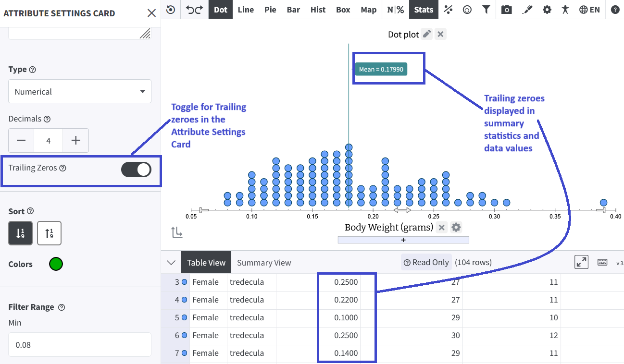Image resolution: width=624 pixels, height=364 pixels.
Task: Switch to Bar chart type
Action: click(x=293, y=10)
